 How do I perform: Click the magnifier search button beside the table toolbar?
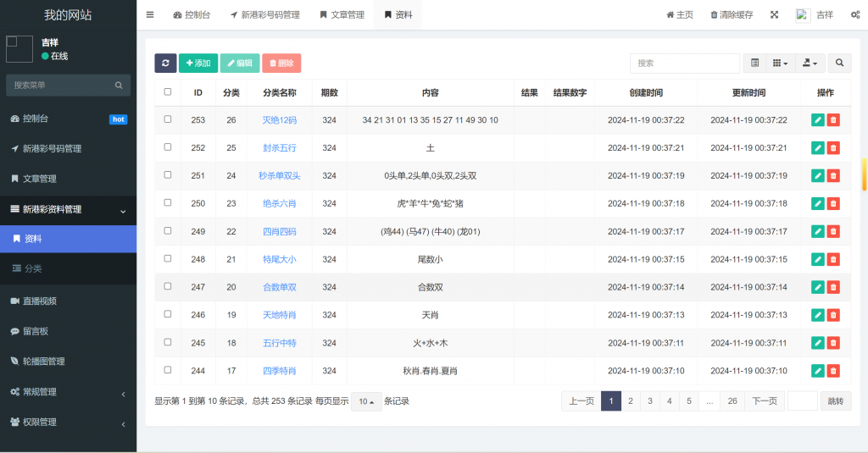tap(839, 64)
